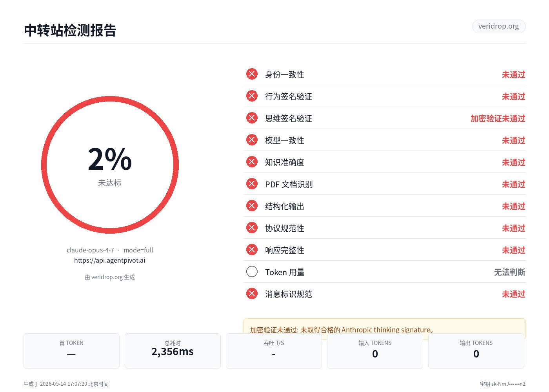Click the red X icon beside 身份一致性
Viewport: 549px width, 392px height.
252,74
